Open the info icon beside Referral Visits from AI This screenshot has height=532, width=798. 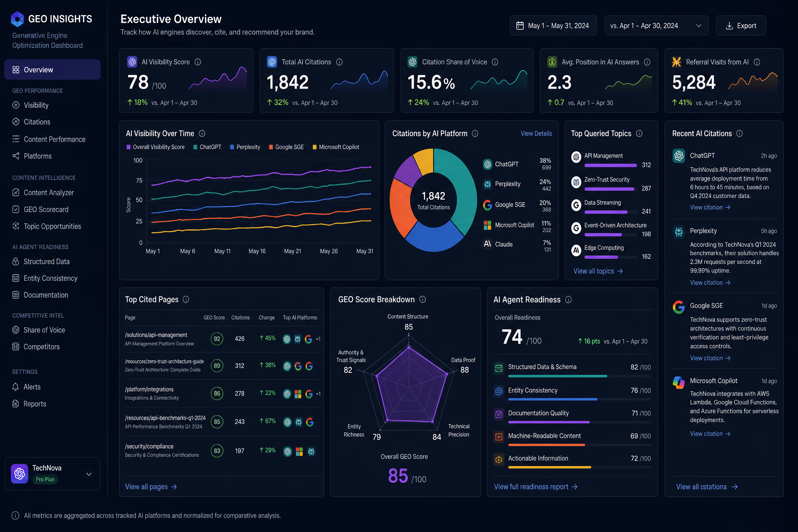(x=757, y=62)
